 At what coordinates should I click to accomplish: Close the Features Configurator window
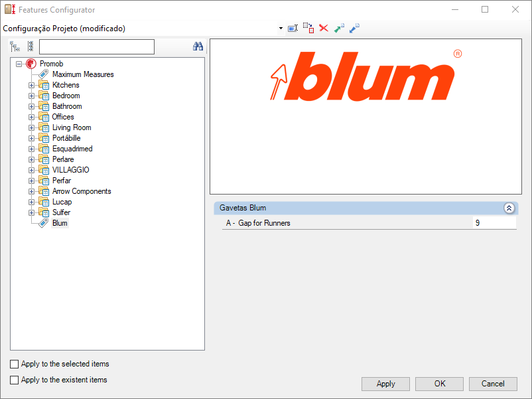tap(515, 9)
